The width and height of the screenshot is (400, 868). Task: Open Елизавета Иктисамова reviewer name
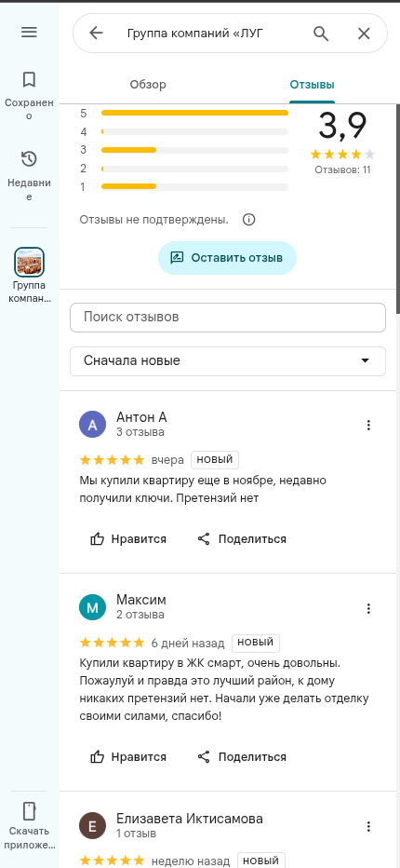[x=190, y=819]
